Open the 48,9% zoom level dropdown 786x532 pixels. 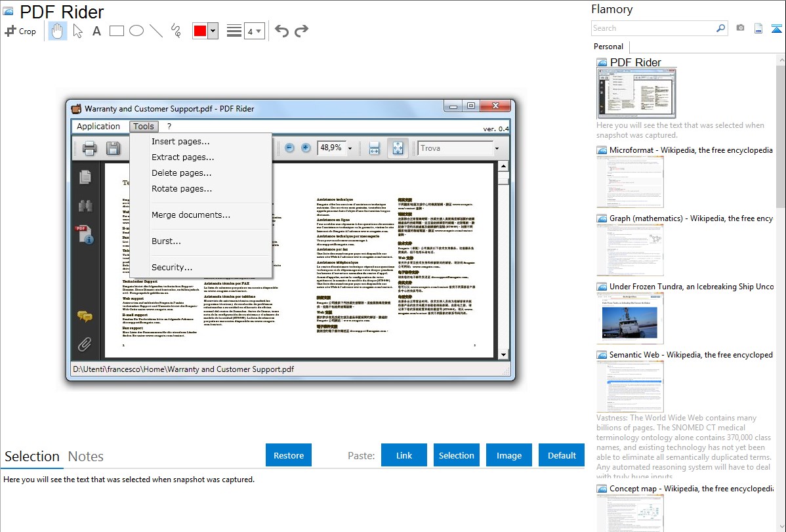pos(350,148)
